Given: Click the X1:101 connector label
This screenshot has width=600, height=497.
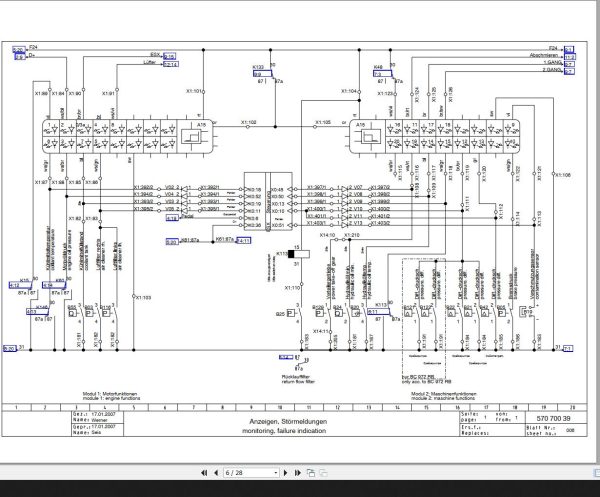Looking at the screenshot, I should pyautogui.click(x=194, y=91).
